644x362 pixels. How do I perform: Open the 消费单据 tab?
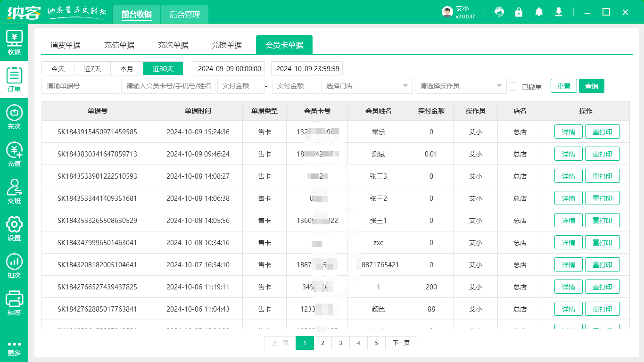tap(66, 45)
